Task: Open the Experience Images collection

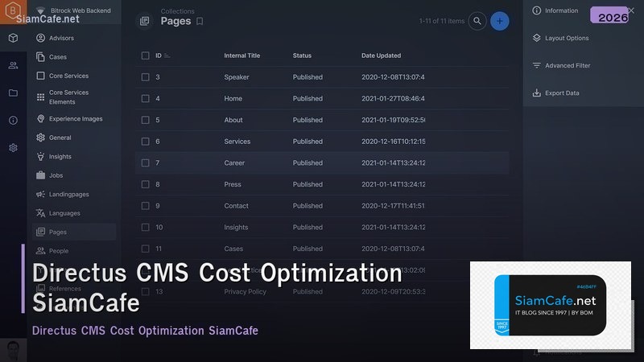Action: point(74,118)
